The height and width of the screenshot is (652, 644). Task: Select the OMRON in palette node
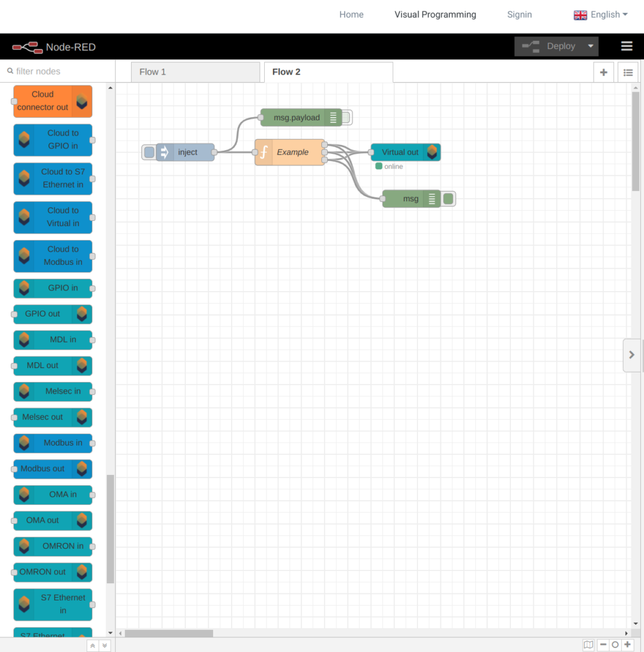pyautogui.click(x=53, y=546)
